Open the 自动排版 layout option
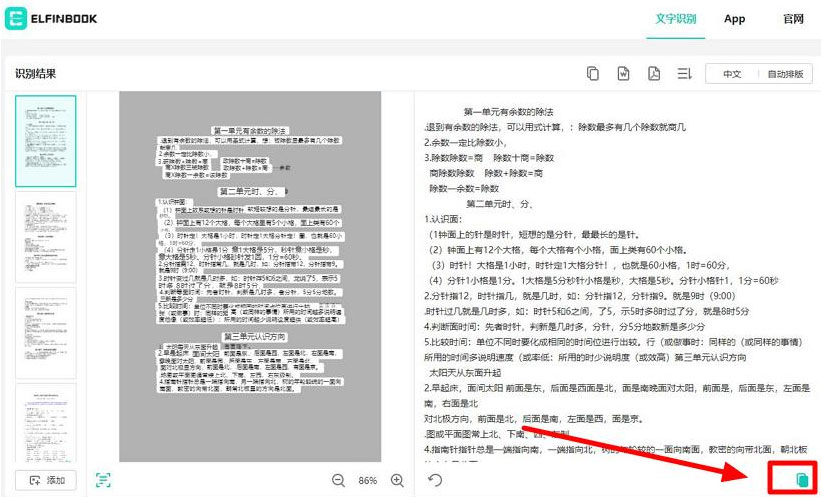The width and height of the screenshot is (821, 497). (x=785, y=74)
